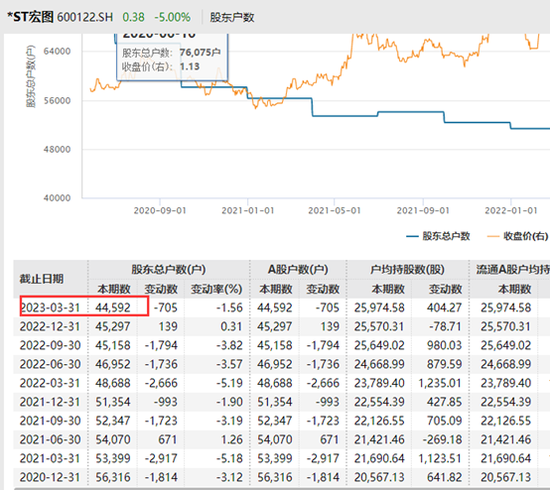Click the A股户数(户) header group
Screen dimensions: 550x490
click(x=298, y=269)
